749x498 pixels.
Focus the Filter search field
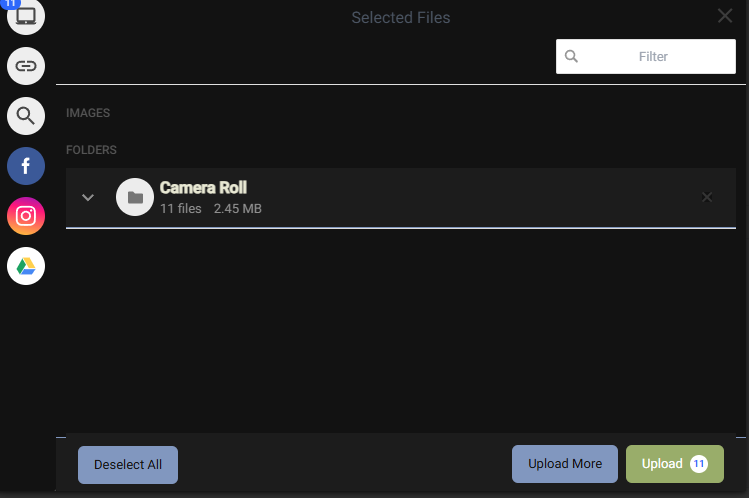pos(645,56)
